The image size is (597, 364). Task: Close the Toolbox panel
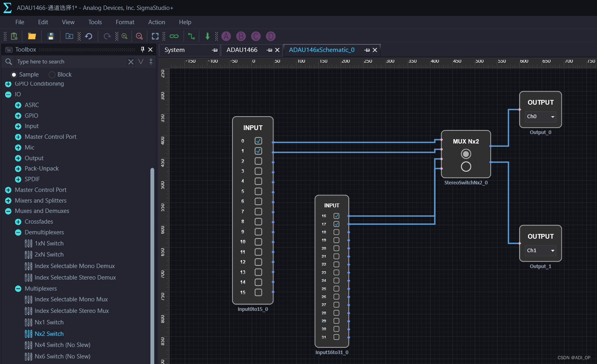150,50
